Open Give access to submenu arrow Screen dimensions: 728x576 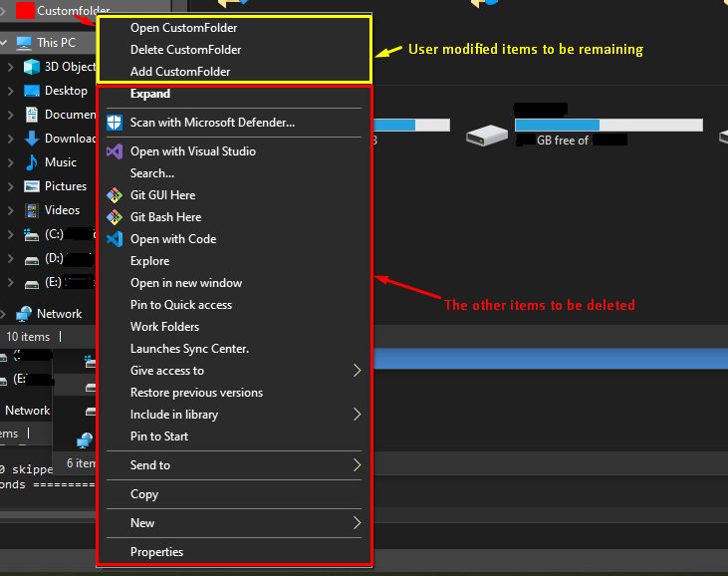coord(357,371)
